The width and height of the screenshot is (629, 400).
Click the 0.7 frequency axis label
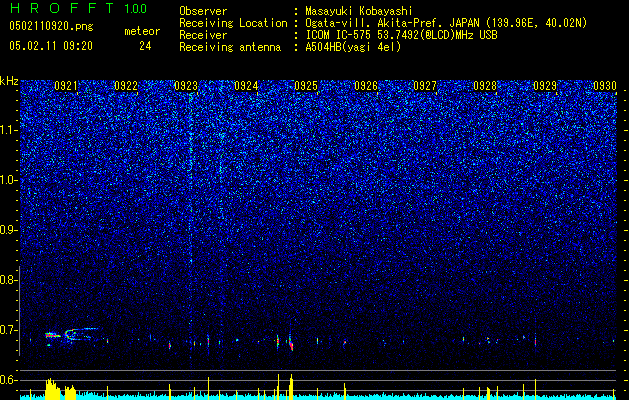point(8,330)
